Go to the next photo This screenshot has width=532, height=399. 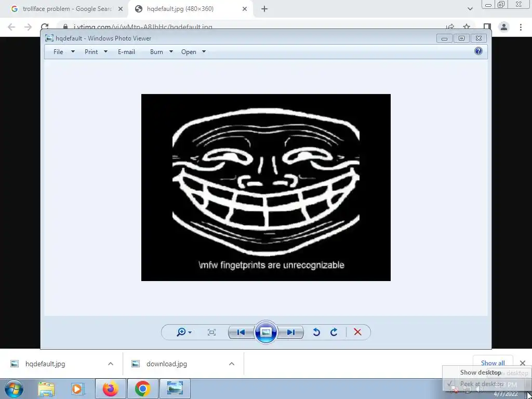[291, 332]
